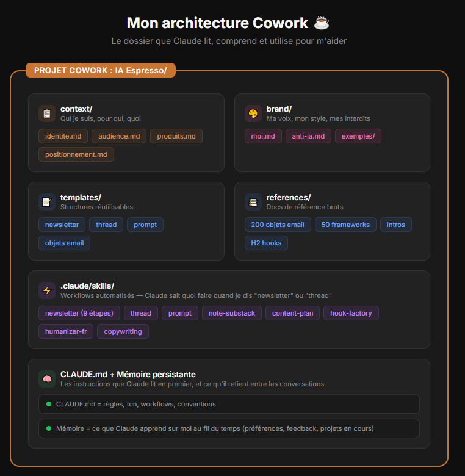Click the Mémoire description row

coord(229,428)
